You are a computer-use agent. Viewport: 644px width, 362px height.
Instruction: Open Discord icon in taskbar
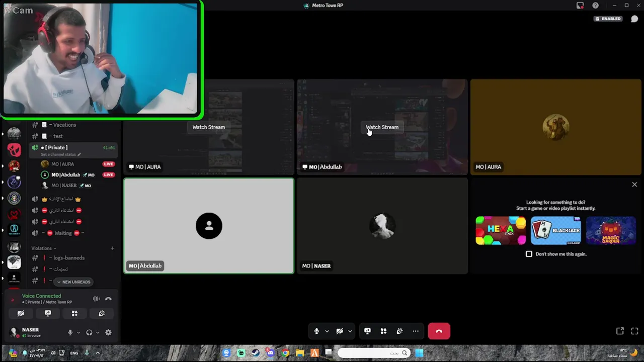pyautogui.click(x=271, y=353)
